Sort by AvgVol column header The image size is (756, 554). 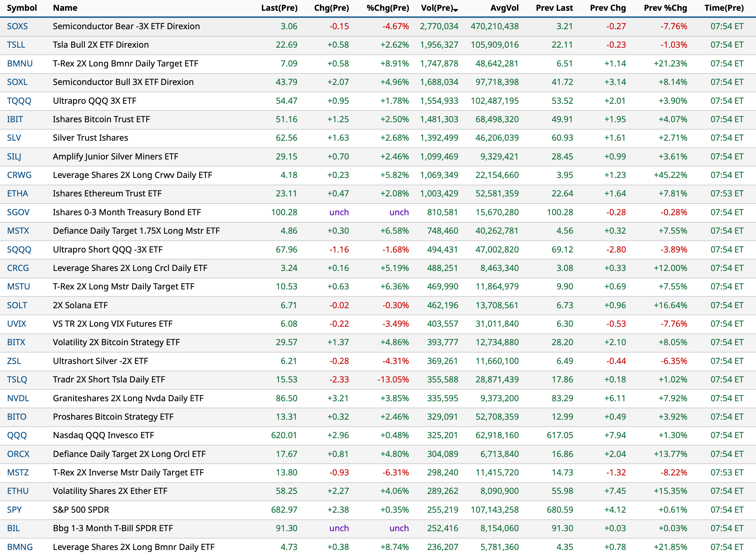504,8
